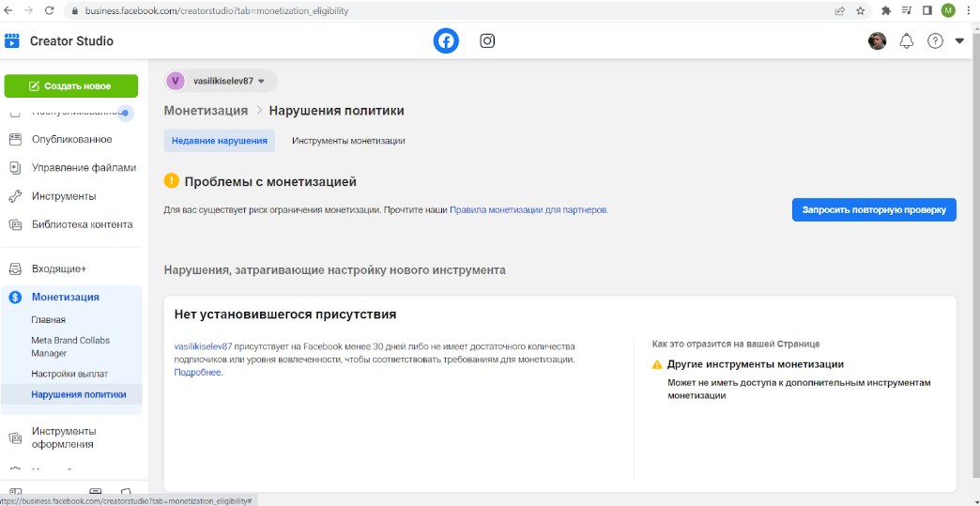Screen dimensions: 980x506
Task: Open the browser extensions puzzle icon
Action: click(x=885, y=10)
